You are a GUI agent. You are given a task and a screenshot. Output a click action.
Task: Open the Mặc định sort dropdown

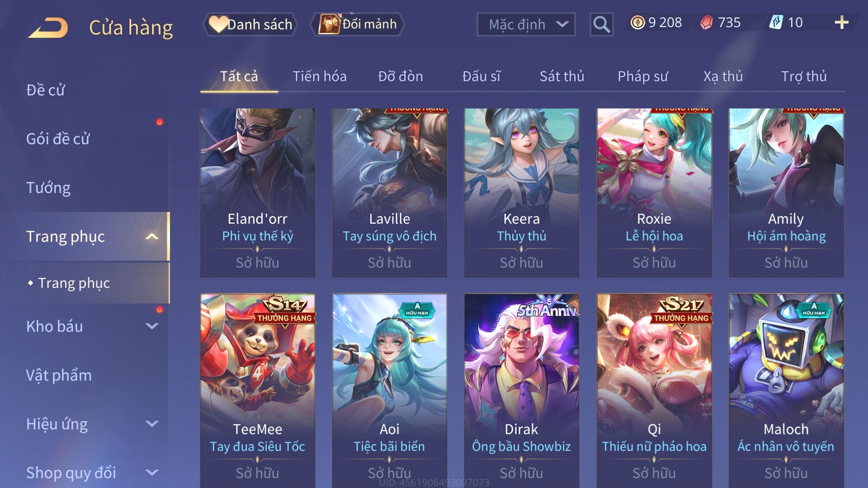point(526,24)
